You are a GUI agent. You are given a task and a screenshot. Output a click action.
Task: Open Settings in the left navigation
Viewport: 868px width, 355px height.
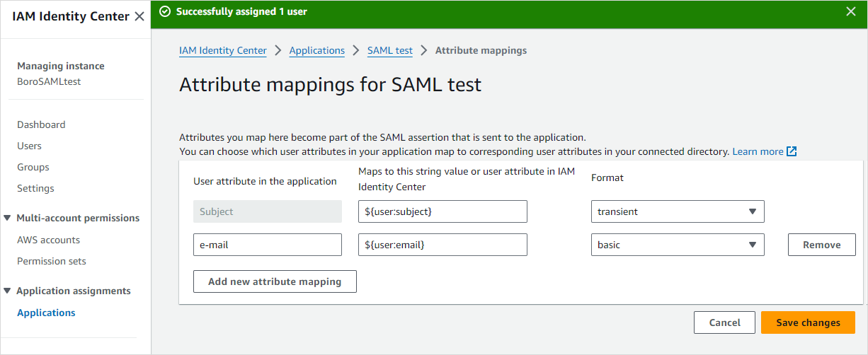coord(35,188)
